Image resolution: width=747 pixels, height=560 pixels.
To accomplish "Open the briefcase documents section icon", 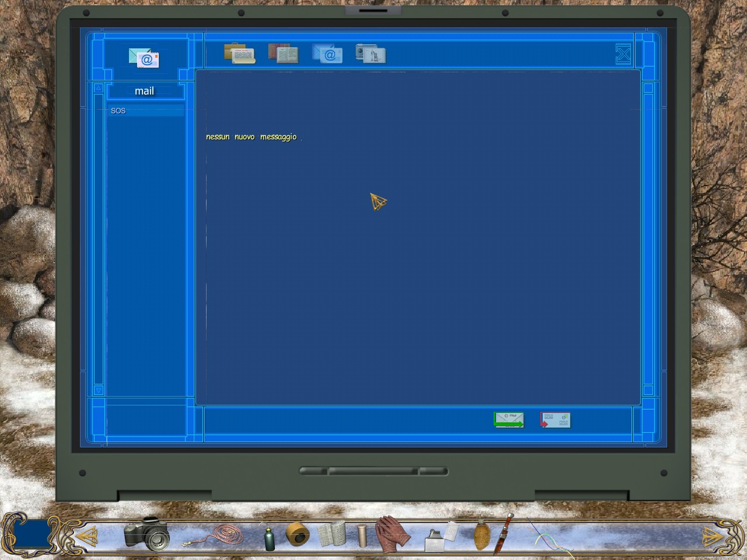I will point(240,54).
